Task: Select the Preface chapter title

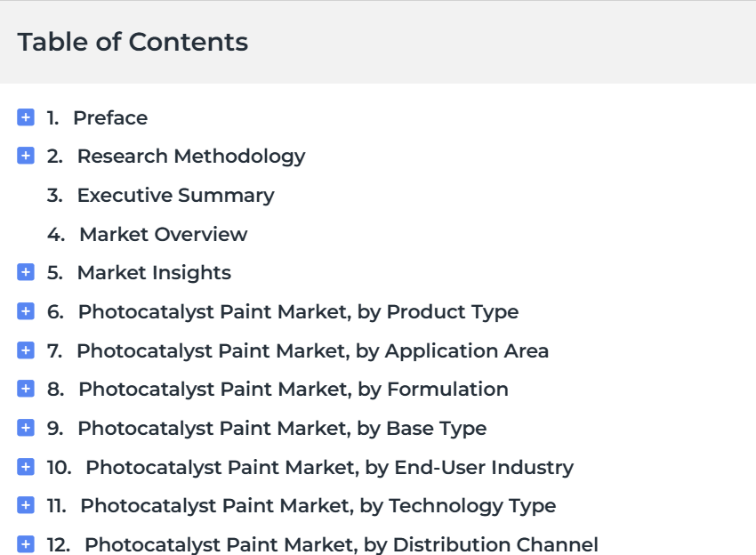Action: (110, 118)
